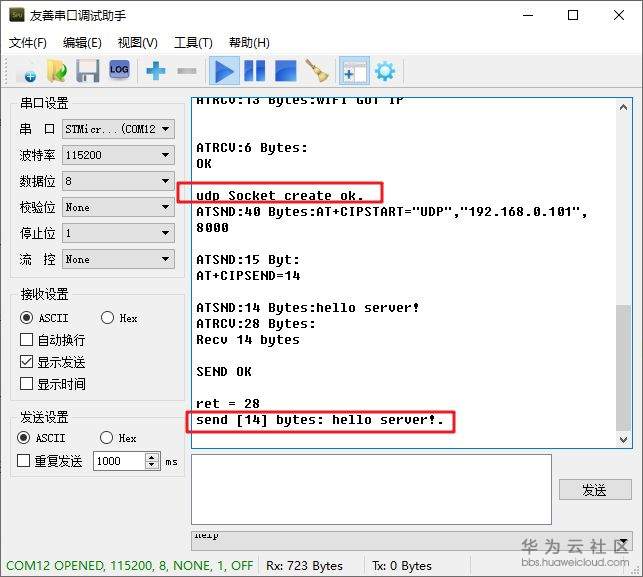
Task: Click the receive area vertical scrollbar thumb
Action: coord(623,367)
